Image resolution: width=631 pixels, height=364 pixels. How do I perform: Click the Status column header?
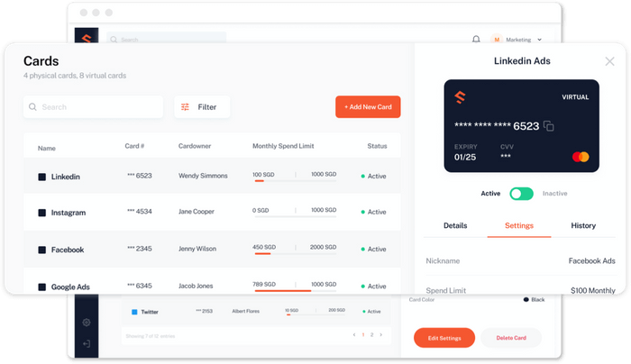click(377, 146)
